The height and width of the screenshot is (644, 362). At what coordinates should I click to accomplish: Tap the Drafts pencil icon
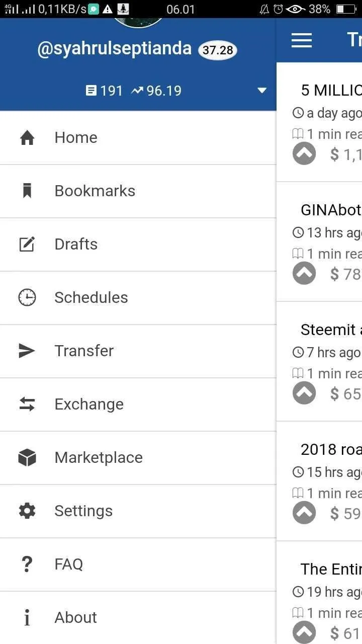coord(27,245)
